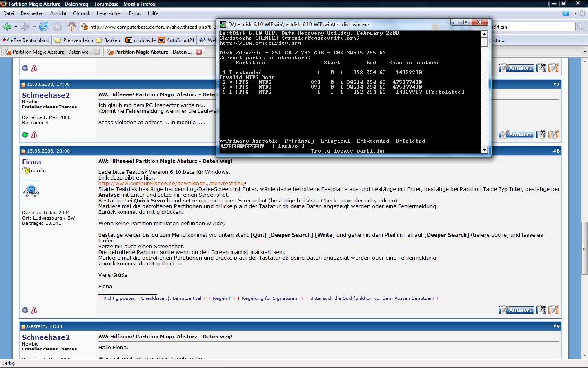The image size is (588, 368).
Task: Click the quote icon in post #7
Action: [x=541, y=134]
